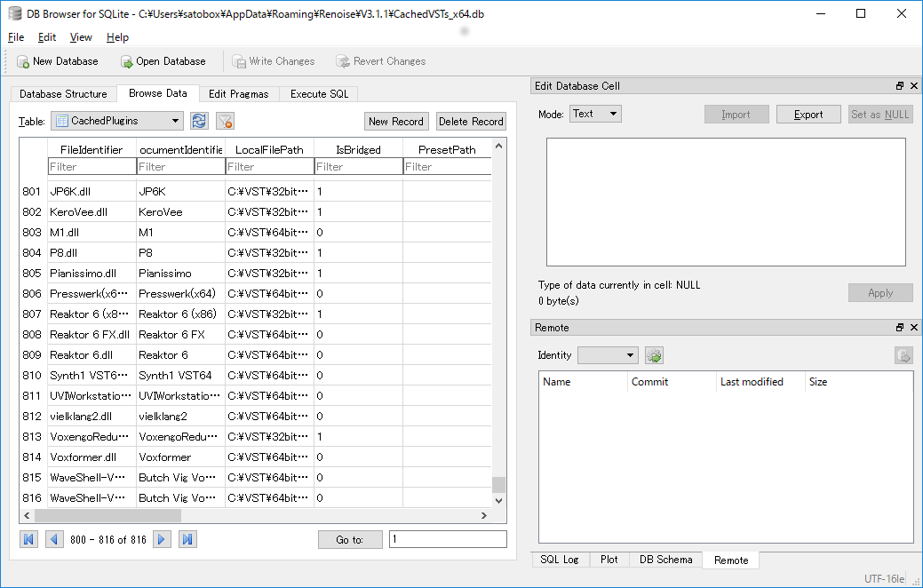The height and width of the screenshot is (588, 923).
Task: Click the vertical scrollbar up arrow
Action: (x=498, y=146)
